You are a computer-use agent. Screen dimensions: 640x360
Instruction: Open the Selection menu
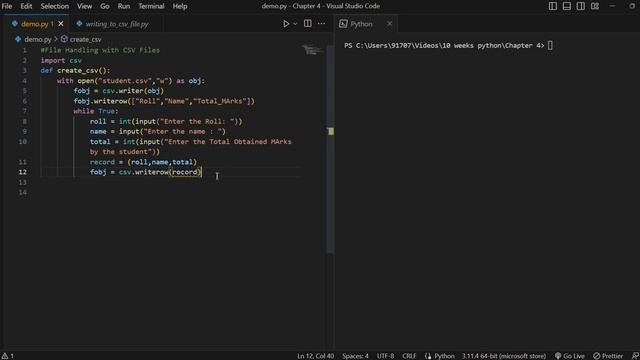[54, 6]
